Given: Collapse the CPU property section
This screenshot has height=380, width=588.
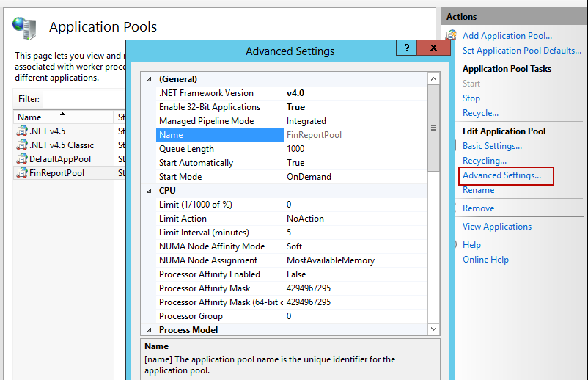Looking at the screenshot, I should [x=150, y=191].
